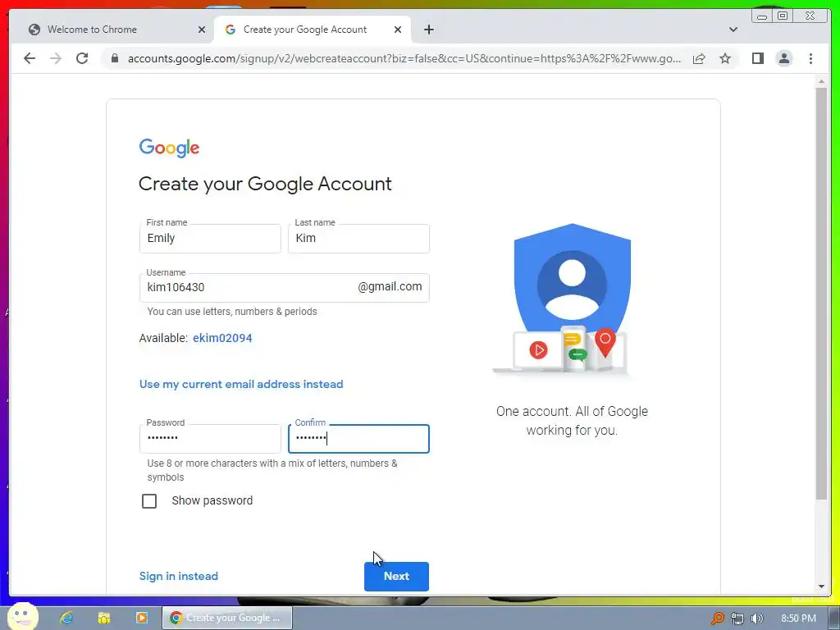Image resolution: width=840 pixels, height=630 pixels.
Task: Open the Chrome profile avatar icon
Action: click(784, 58)
